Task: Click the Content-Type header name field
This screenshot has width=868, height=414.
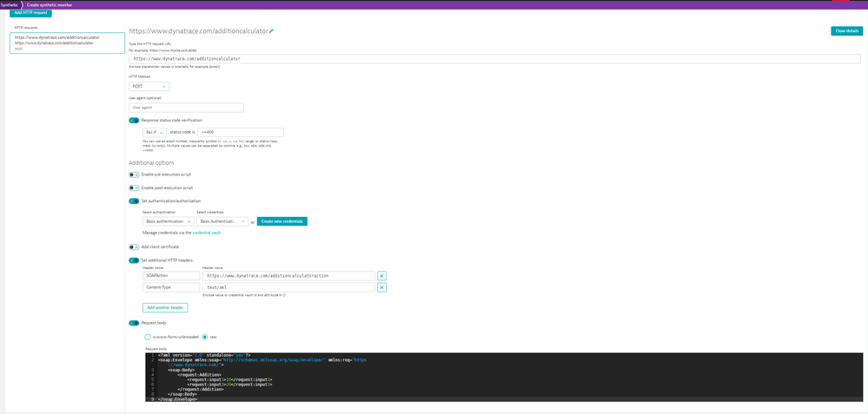Action: coord(171,287)
